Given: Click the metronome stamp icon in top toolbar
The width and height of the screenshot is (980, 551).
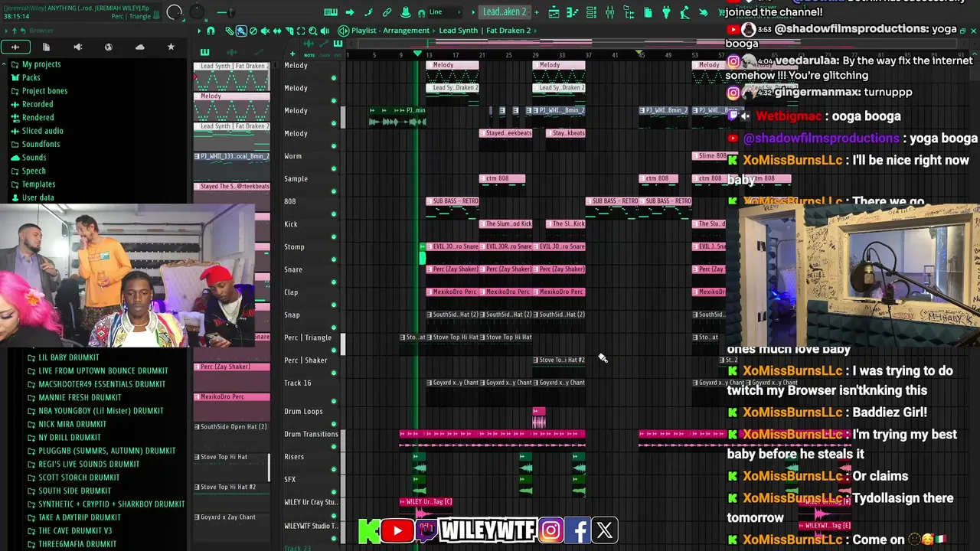Looking at the screenshot, I should point(405,11).
